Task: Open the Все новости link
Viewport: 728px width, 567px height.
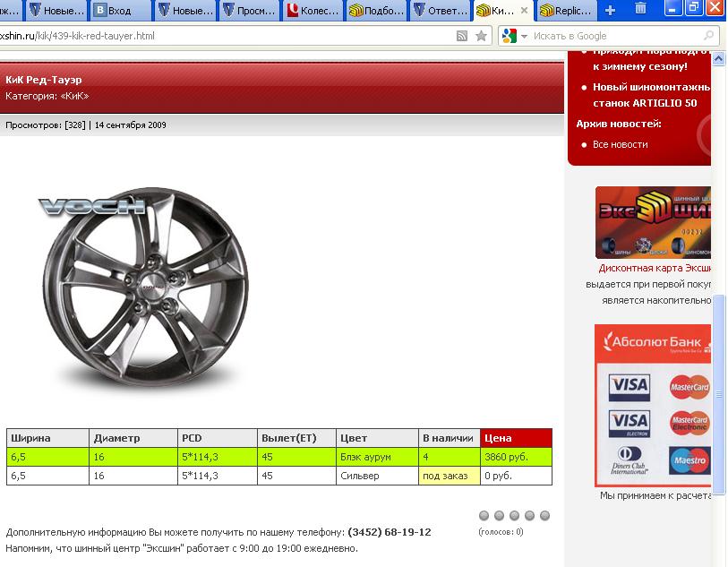Action: tap(620, 144)
